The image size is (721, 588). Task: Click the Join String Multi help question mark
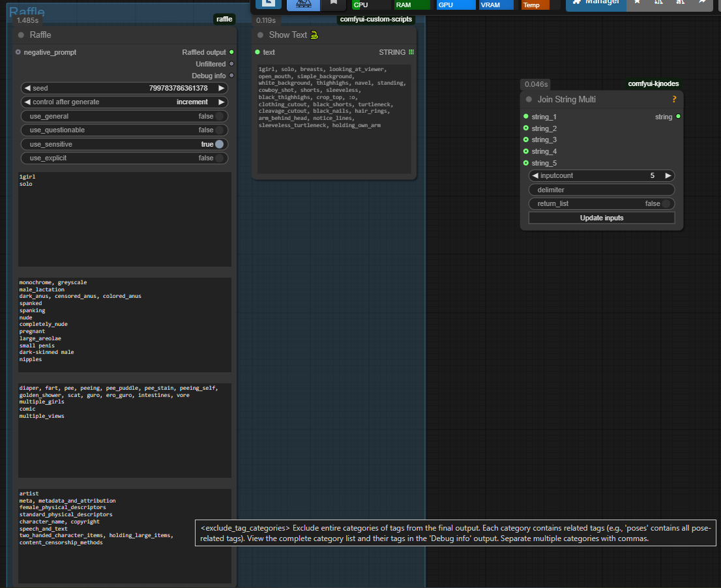(x=674, y=100)
